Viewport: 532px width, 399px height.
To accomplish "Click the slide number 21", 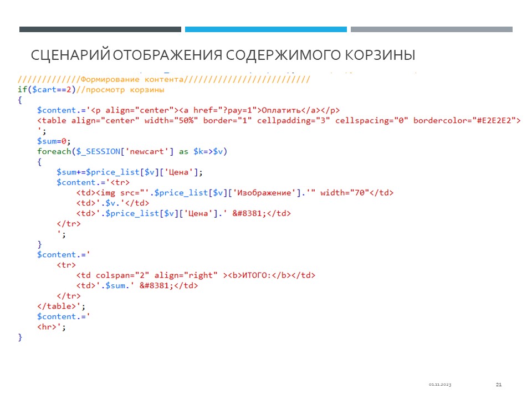I will tap(499, 385).
